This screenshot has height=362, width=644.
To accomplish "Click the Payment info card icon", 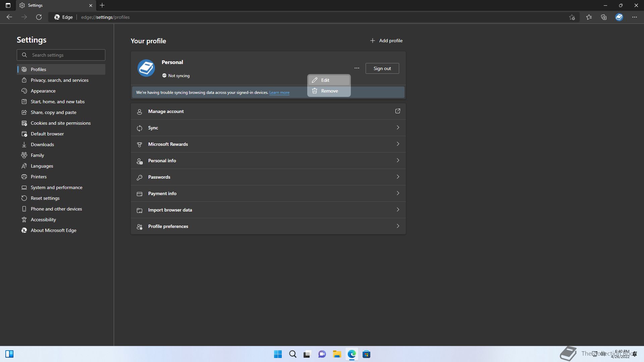I will tap(140, 194).
